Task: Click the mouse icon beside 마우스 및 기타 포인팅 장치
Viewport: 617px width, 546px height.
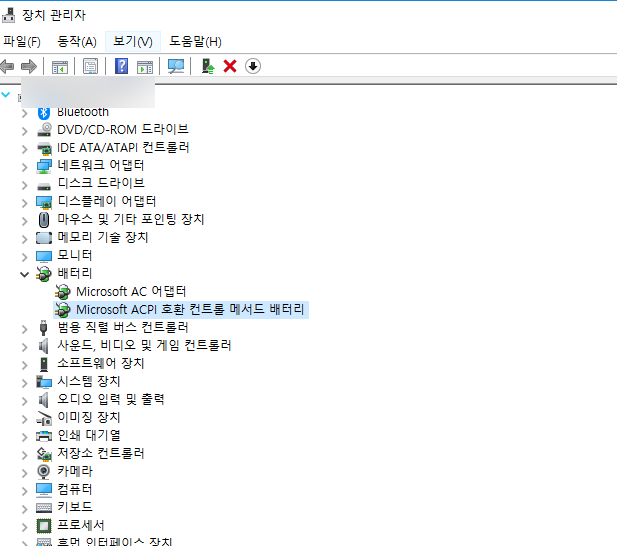Action: coord(44,220)
